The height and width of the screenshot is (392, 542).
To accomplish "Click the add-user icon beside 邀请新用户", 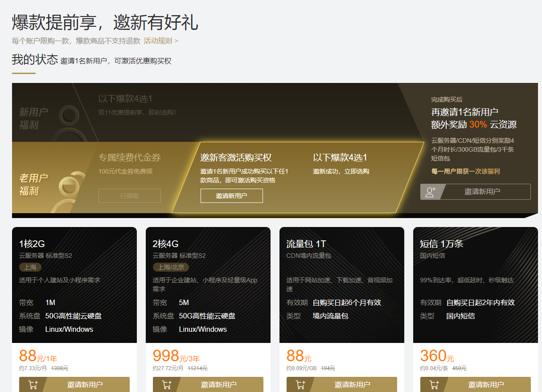I will pyautogui.click(x=431, y=191).
